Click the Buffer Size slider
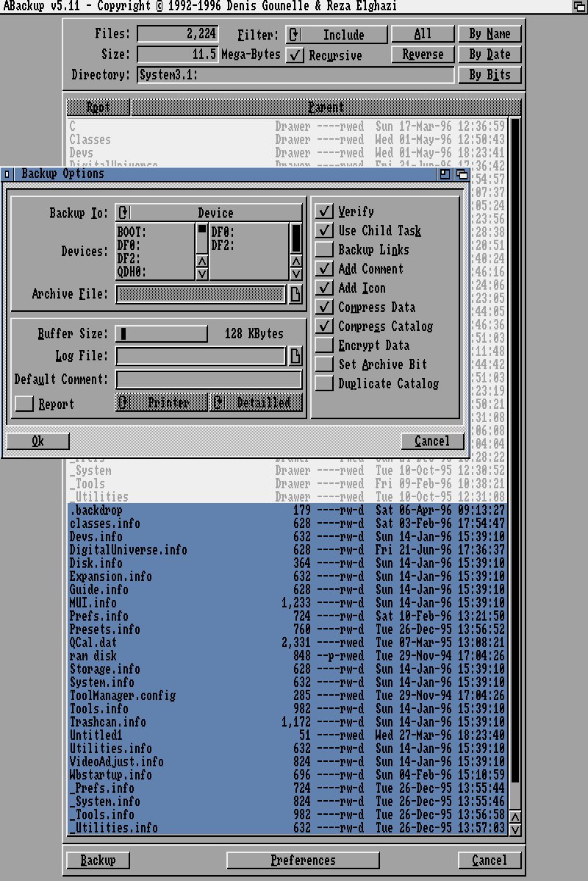The height and width of the screenshot is (881, 588). pyautogui.click(x=162, y=334)
